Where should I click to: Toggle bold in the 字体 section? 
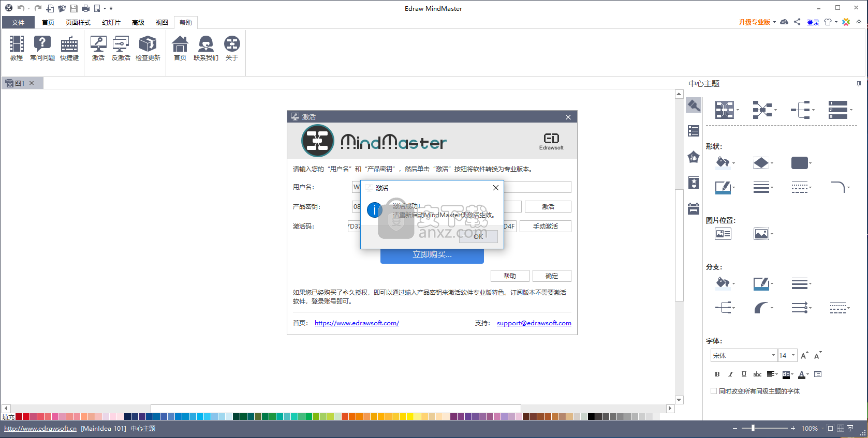pyautogui.click(x=717, y=374)
